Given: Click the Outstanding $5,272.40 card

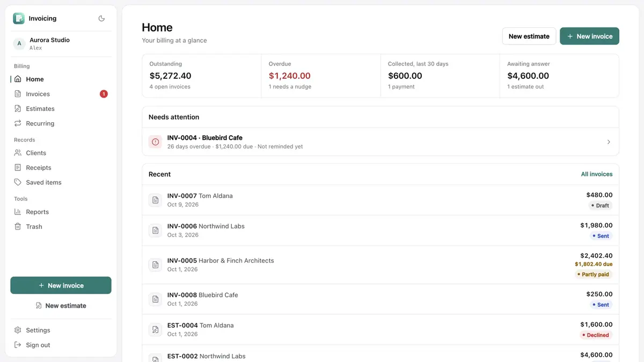Looking at the screenshot, I should [x=202, y=76].
